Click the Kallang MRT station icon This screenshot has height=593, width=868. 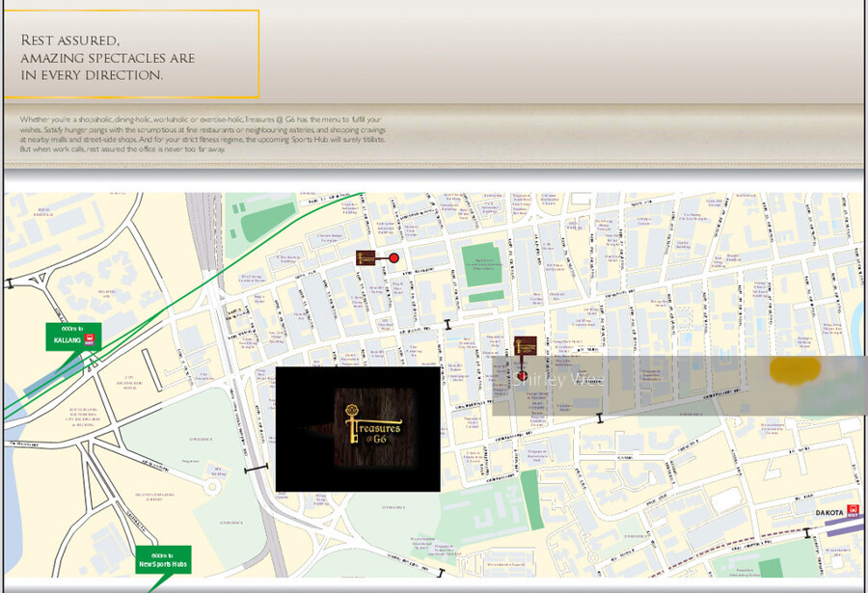pos(91,338)
